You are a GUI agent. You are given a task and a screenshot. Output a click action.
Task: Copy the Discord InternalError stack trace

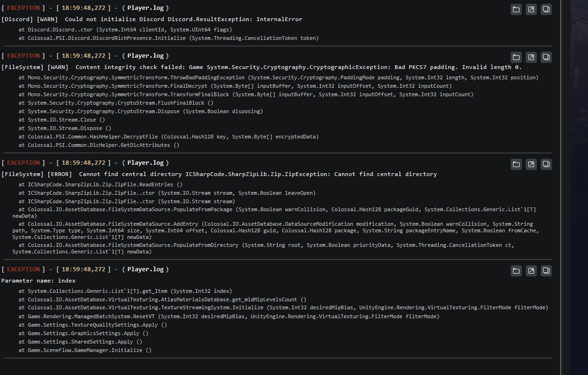coord(546,9)
